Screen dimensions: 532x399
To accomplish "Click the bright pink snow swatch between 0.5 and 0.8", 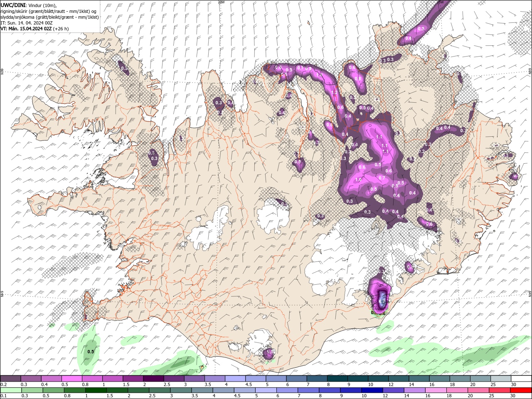I will tap(71, 379).
